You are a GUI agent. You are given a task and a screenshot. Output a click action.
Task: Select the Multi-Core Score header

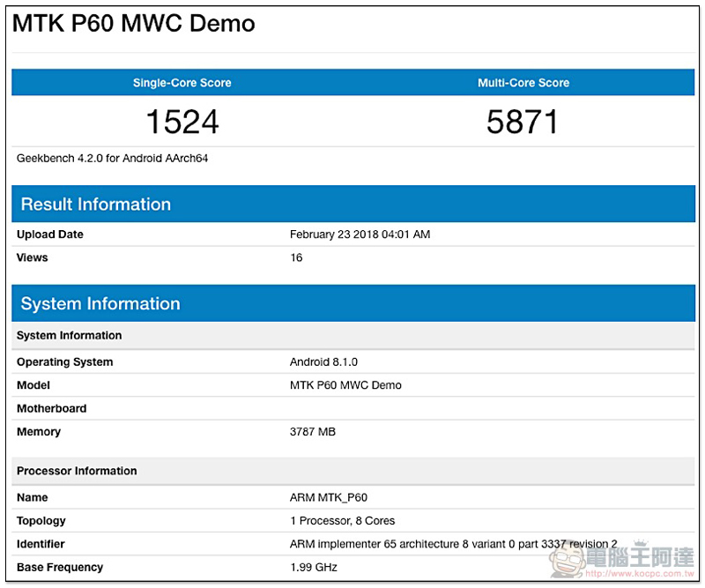523,83
